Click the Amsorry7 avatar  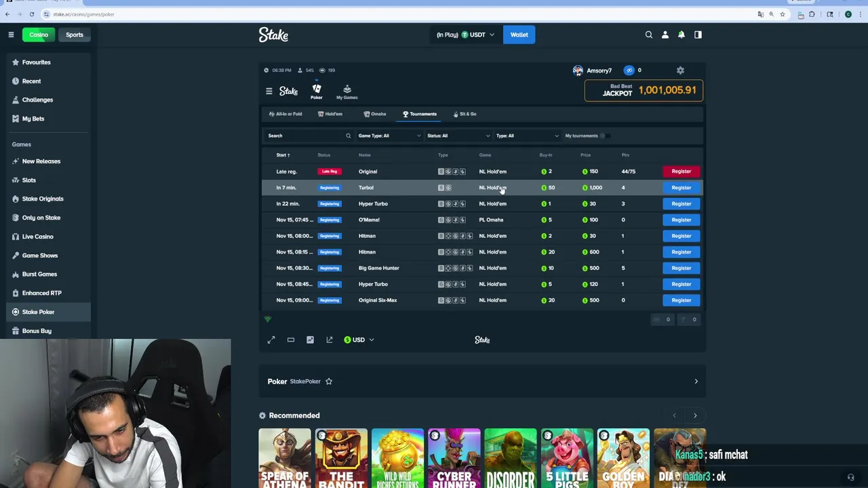click(x=578, y=70)
